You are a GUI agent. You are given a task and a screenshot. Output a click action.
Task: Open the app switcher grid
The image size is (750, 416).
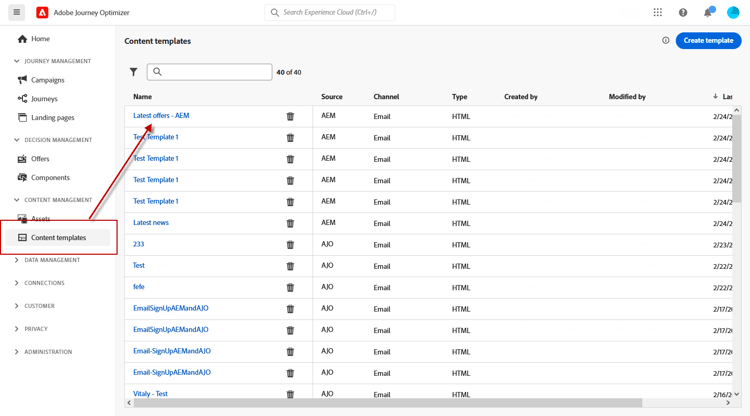[657, 13]
